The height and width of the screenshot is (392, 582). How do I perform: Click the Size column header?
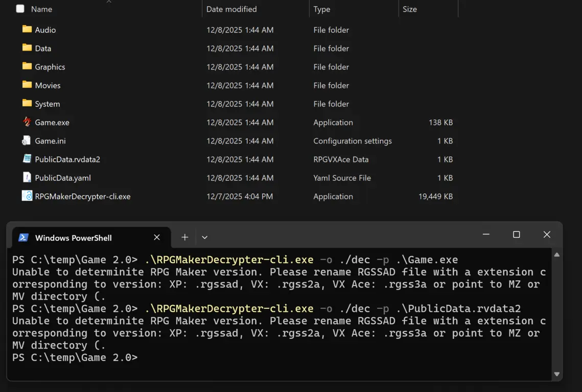[410, 9]
